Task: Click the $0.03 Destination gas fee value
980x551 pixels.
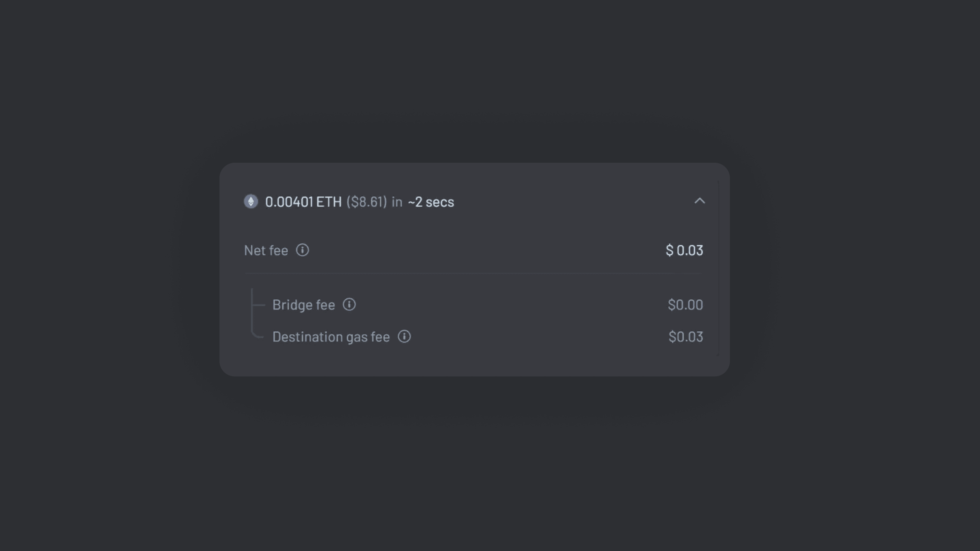Action: click(685, 336)
